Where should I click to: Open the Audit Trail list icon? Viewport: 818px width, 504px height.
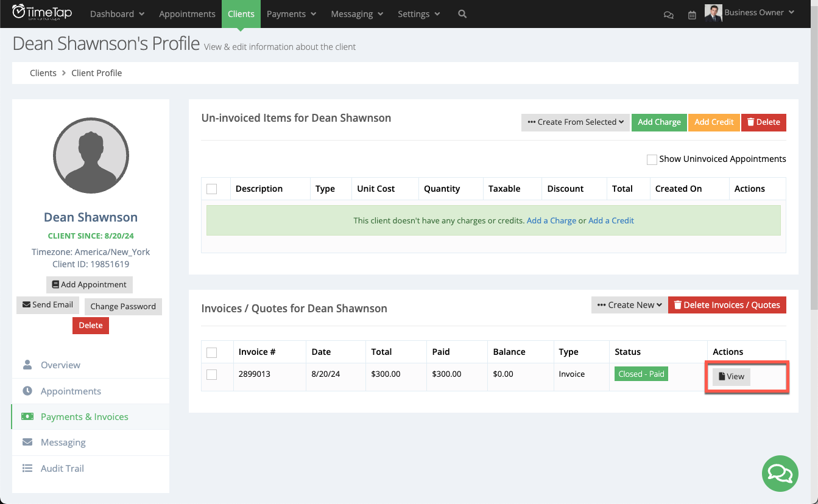click(27, 468)
